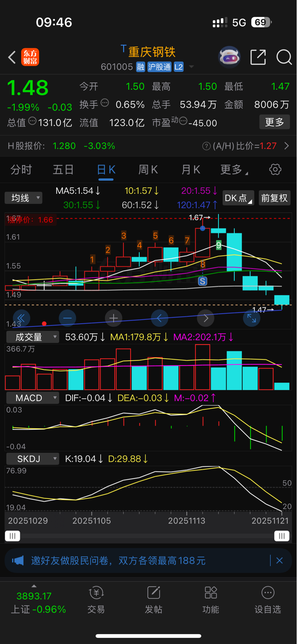Grab the left range slider handle

click(12, 536)
